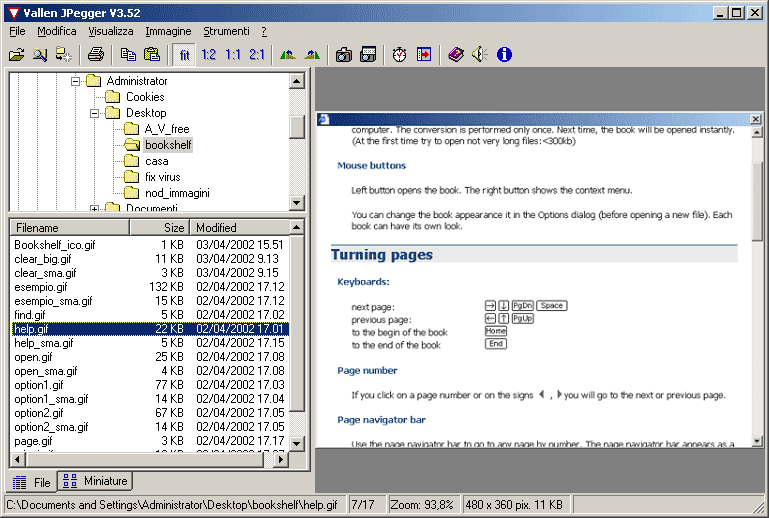This screenshot has width=769, height=518.
Task: Collapse the Desktop folder in tree
Action: pos(94,113)
